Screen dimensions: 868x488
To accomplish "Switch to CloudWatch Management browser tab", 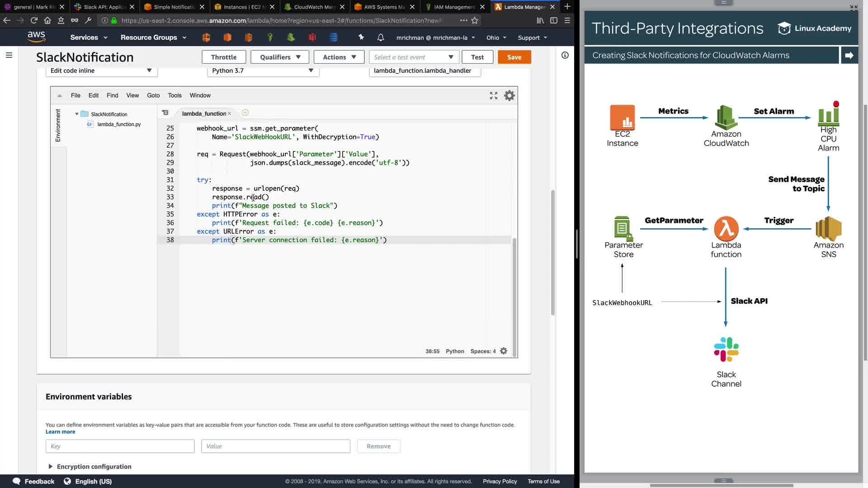I will coord(313,7).
